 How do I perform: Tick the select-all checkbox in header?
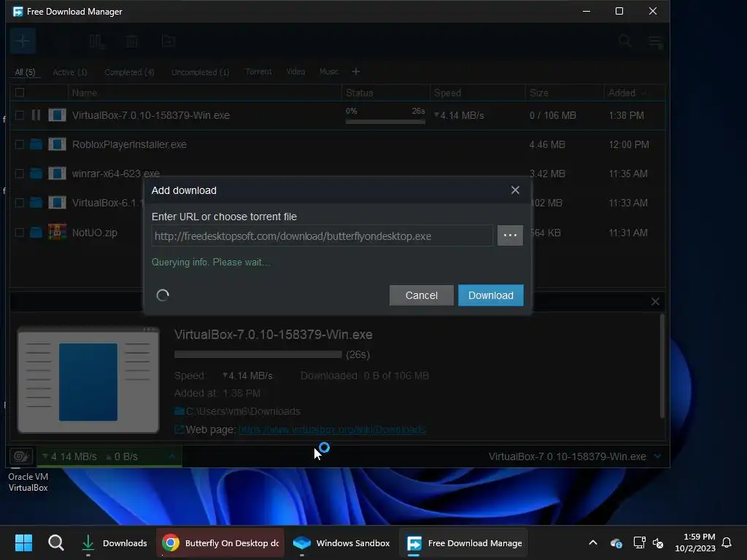(20, 93)
